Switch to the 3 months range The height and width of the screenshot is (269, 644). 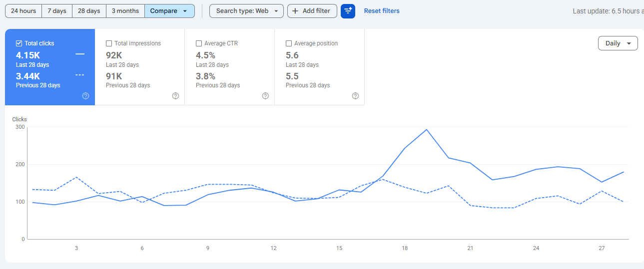(125, 11)
